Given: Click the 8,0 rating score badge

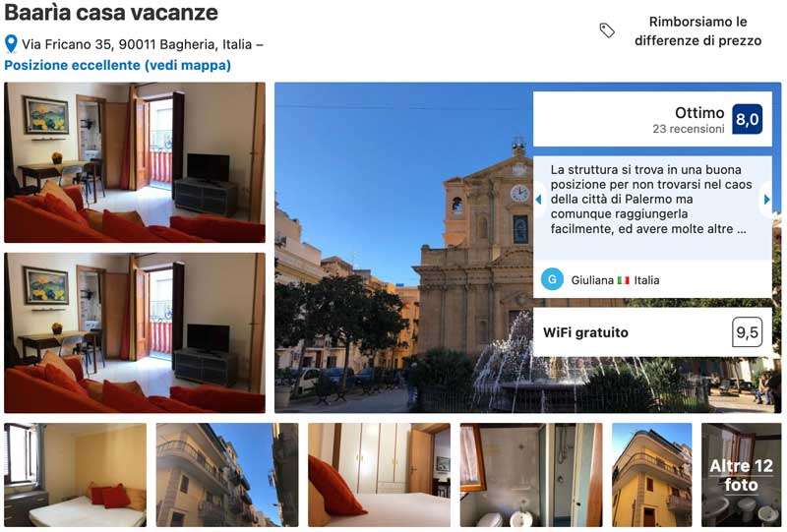Looking at the screenshot, I should coord(747,119).
